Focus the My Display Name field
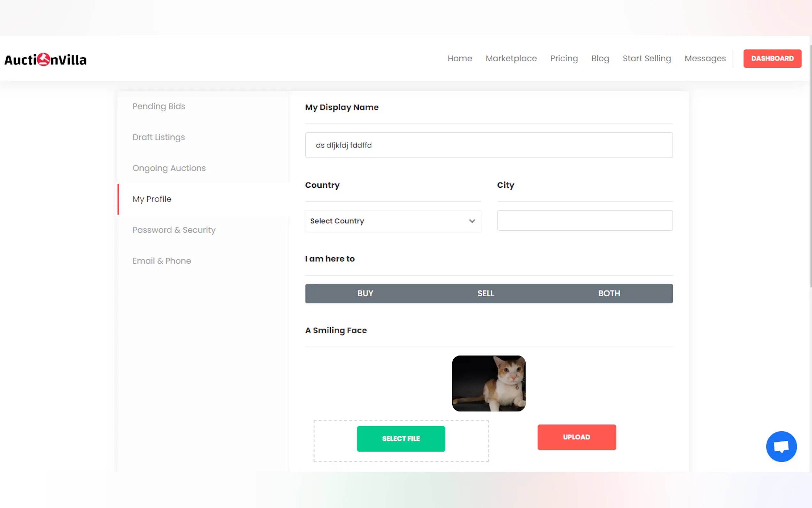812x508 pixels. click(x=488, y=145)
